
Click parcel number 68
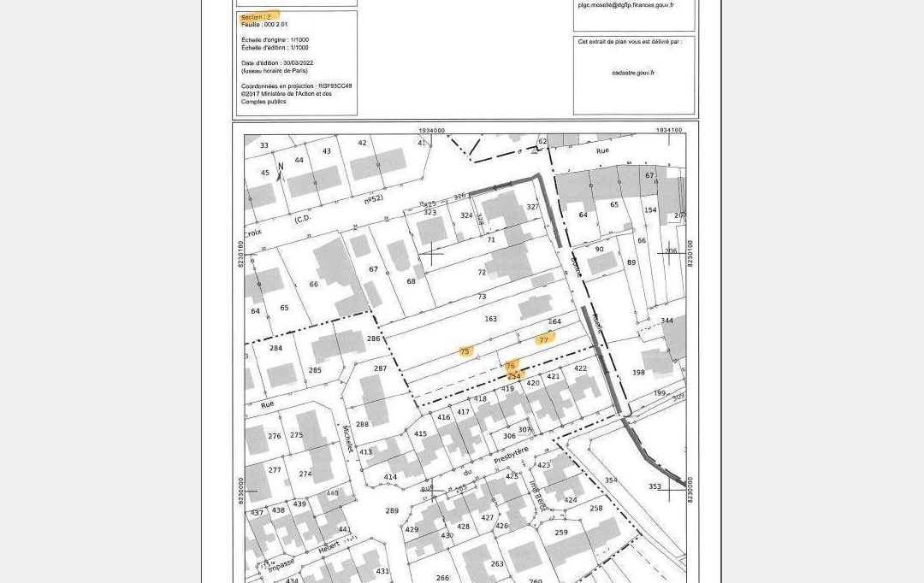click(412, 281)
